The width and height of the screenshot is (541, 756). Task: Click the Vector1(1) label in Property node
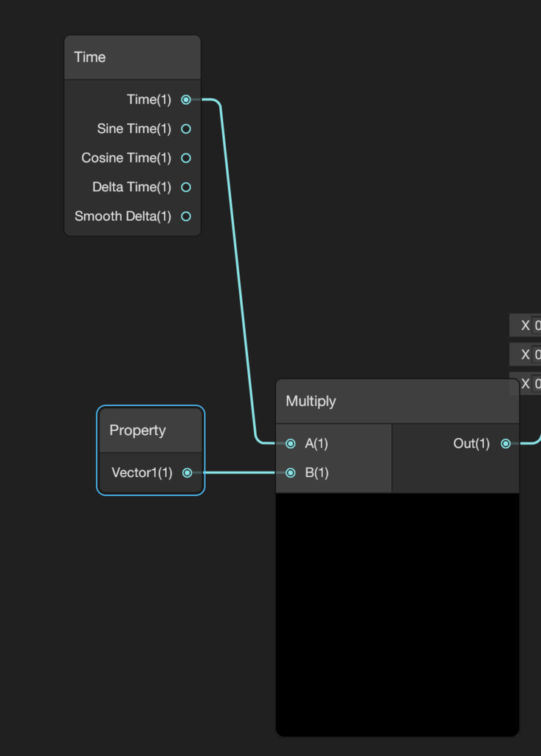point(142,472)
